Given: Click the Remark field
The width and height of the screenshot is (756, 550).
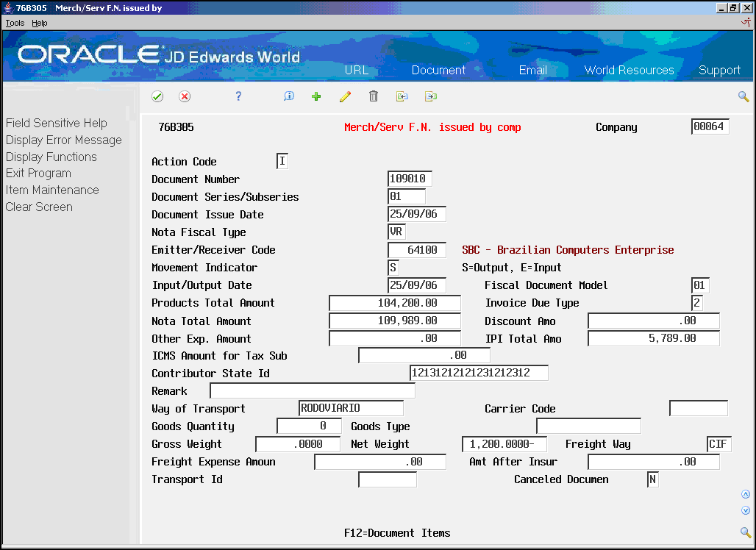Looking at the screenshot, I should pos(313,390).
